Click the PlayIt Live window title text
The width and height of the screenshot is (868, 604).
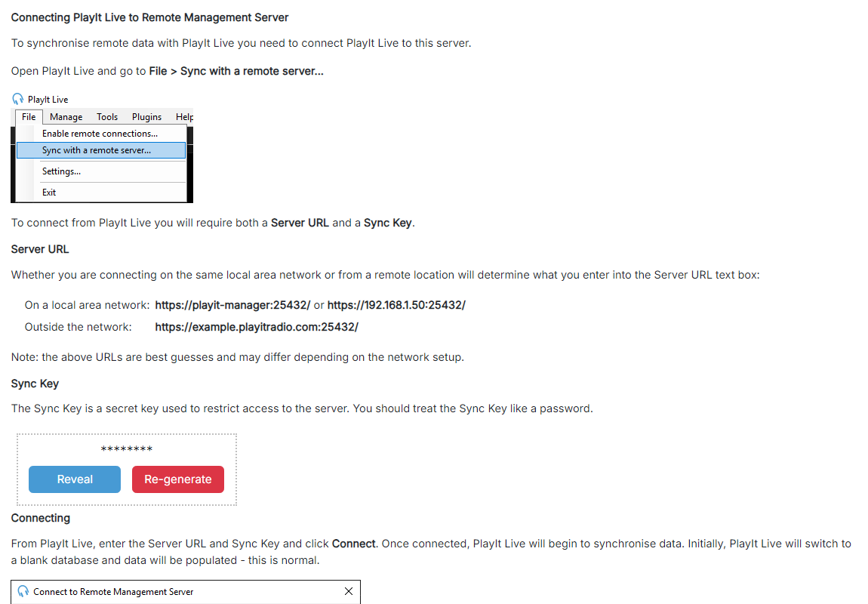point(48,100)
